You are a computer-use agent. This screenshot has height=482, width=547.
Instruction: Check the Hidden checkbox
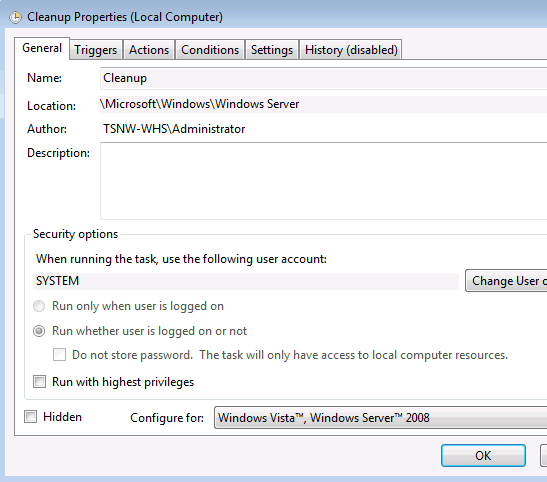click(x=30, y=416)
